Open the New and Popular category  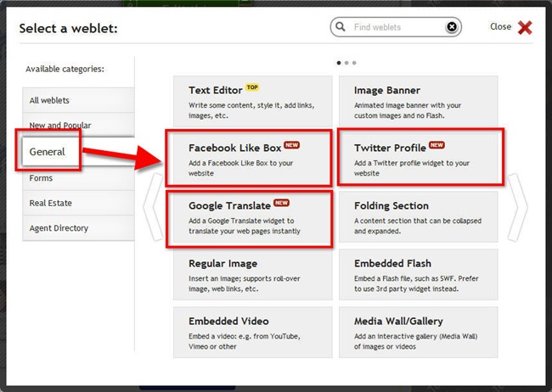click(78, 125)
